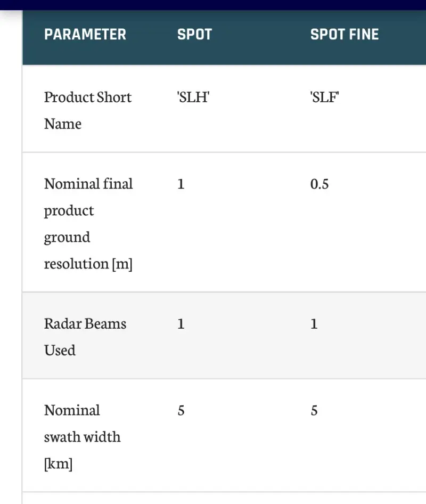Click the Spot Fine resolution value 0.5
The image size is (426, 504).
coord(319,184)
